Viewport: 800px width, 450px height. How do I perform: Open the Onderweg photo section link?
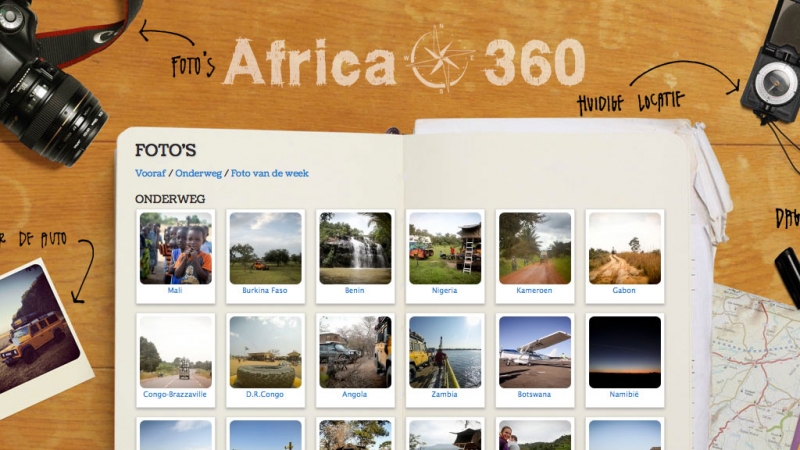198,173
